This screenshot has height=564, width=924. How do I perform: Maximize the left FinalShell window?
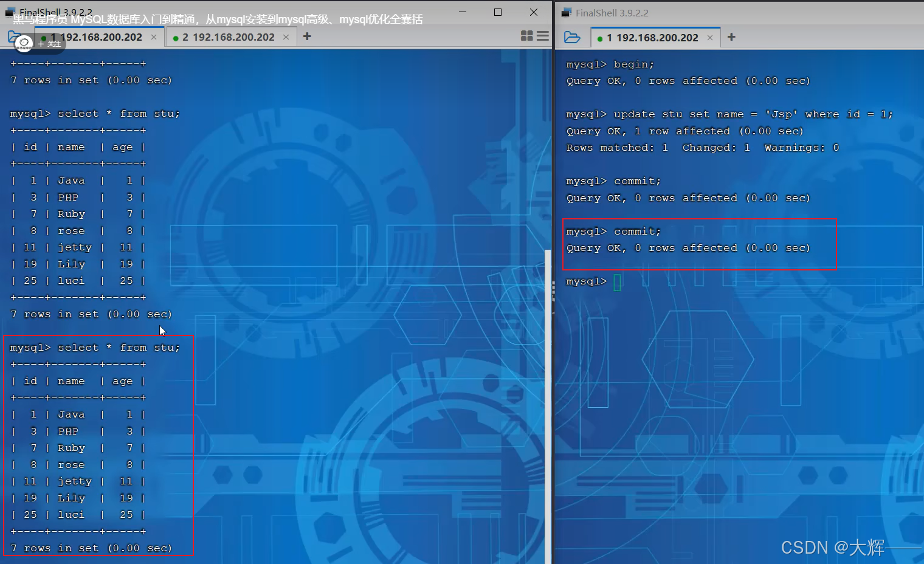point(498,12)
